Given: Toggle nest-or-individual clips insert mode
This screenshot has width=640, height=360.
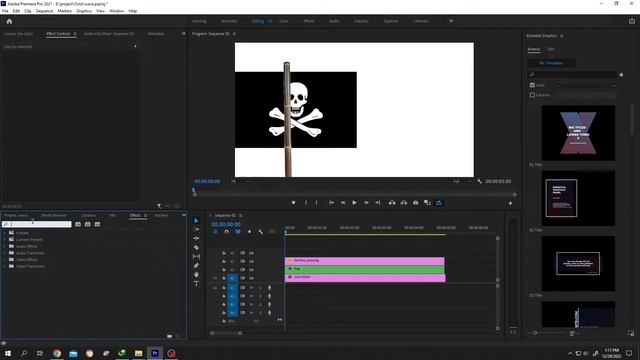Looking at the screenshot, I should pyautogui.click(x=215, y=232).
